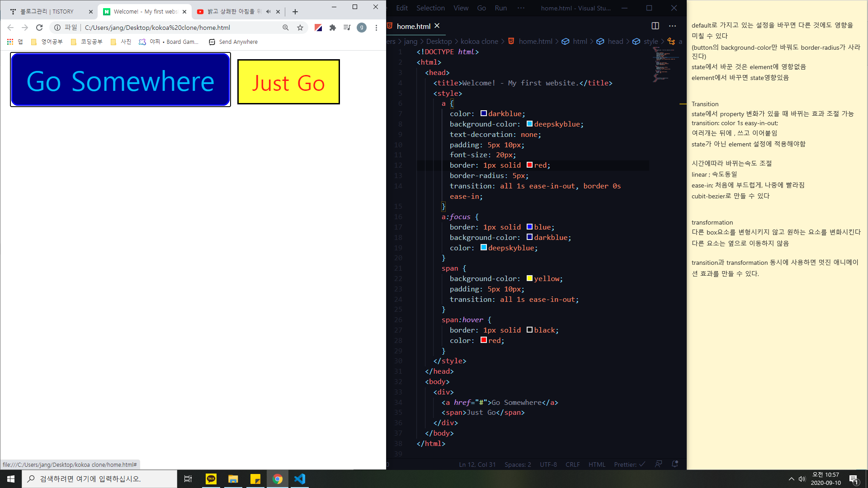Click the zoom magnifier icon in address bar

point(286,28)
